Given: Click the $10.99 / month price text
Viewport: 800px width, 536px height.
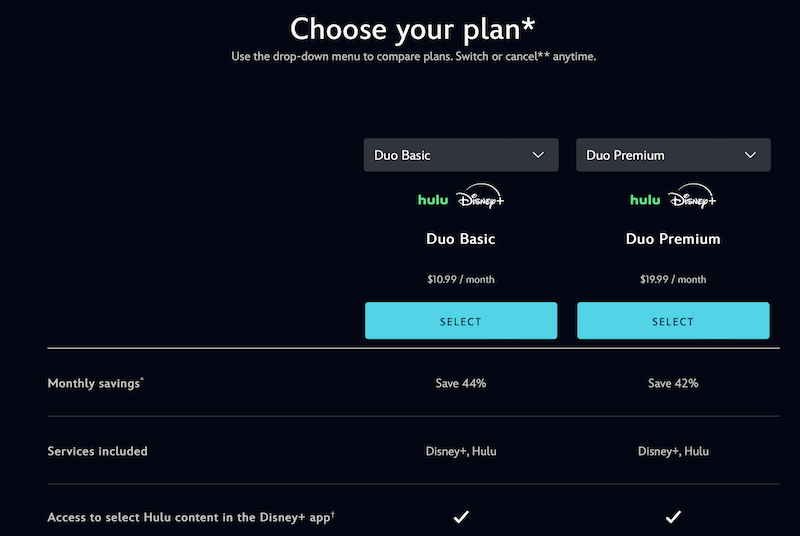Looking at the screenshot, I should coord(461,279).
